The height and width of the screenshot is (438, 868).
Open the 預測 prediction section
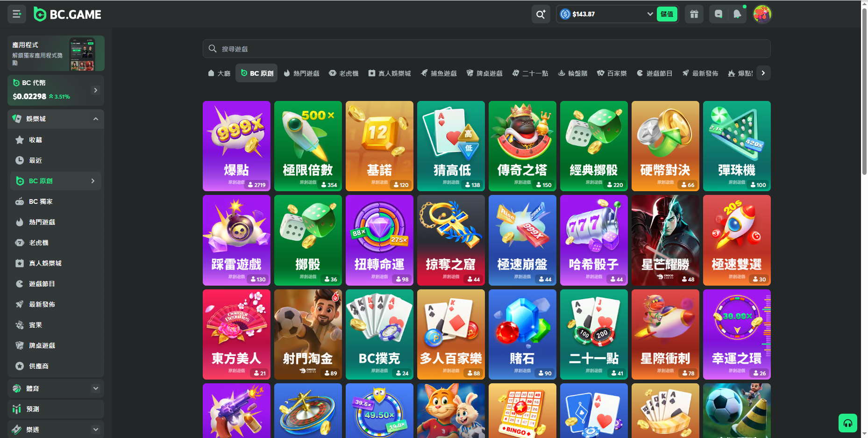click(56, 409)
